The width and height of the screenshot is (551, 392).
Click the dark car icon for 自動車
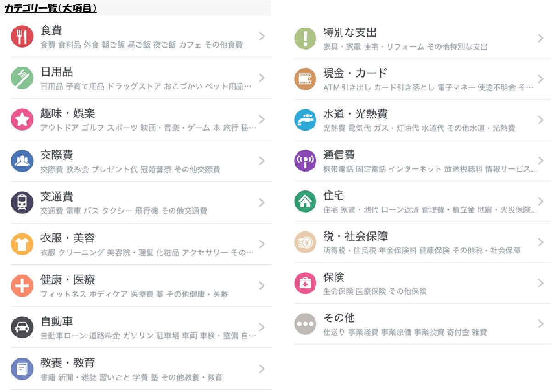coord(22,327)
